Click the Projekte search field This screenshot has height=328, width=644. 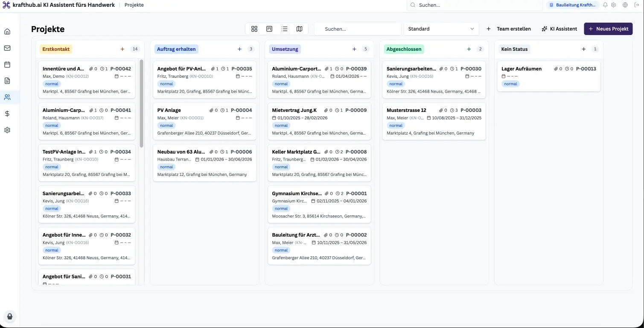[x=358, y=29]
